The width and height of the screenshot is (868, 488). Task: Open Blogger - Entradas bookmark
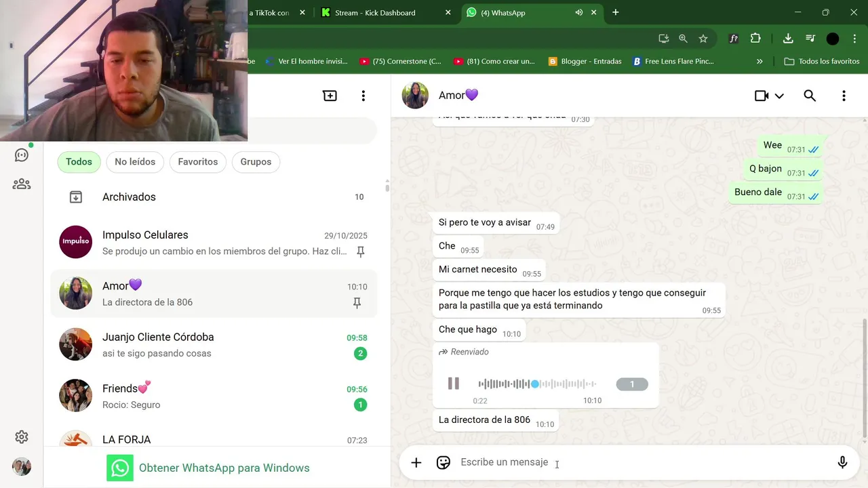[585, 61]
